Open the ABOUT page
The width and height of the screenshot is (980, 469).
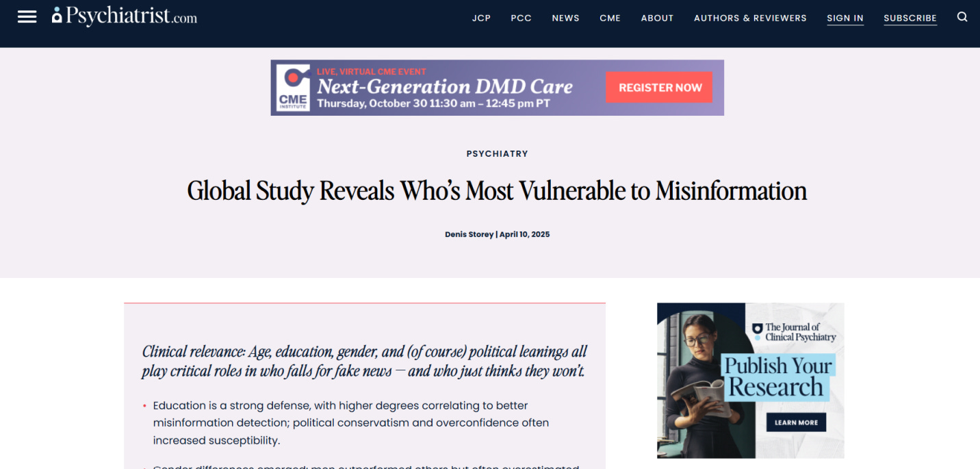point(657,18)
